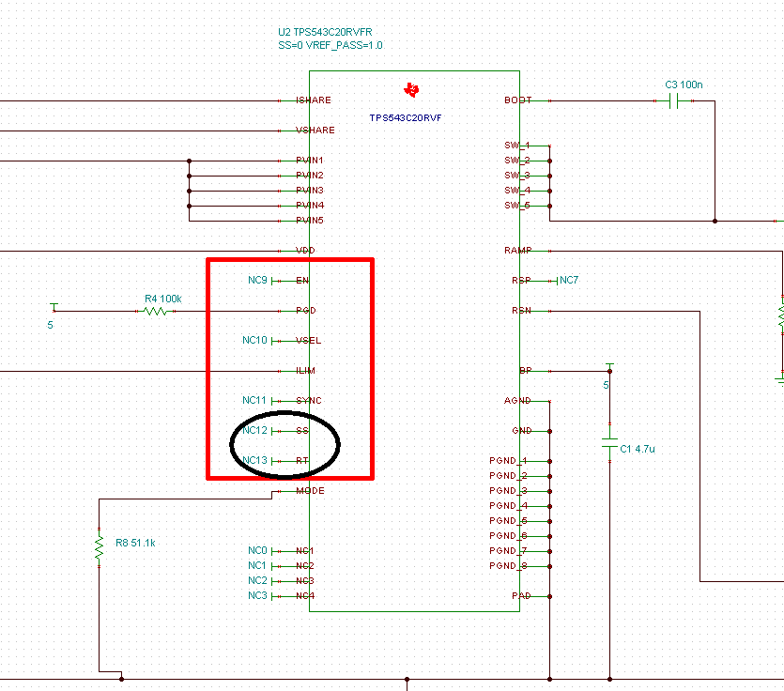Select the R8 51.1k resistor symbol

click(99, 547)
